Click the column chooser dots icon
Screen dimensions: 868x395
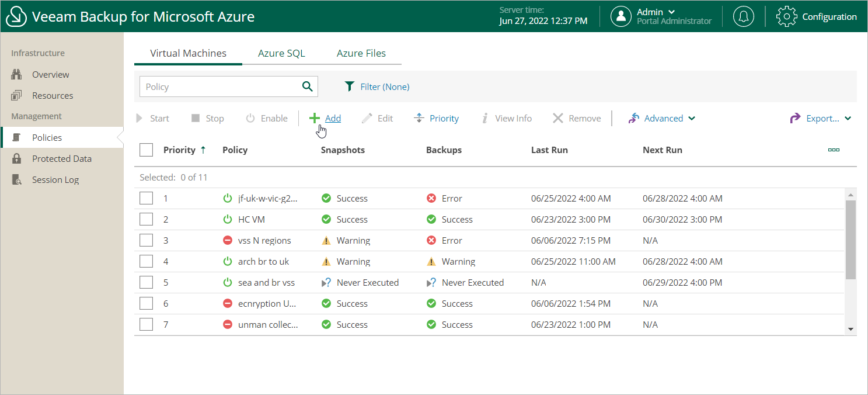(834, 150)
